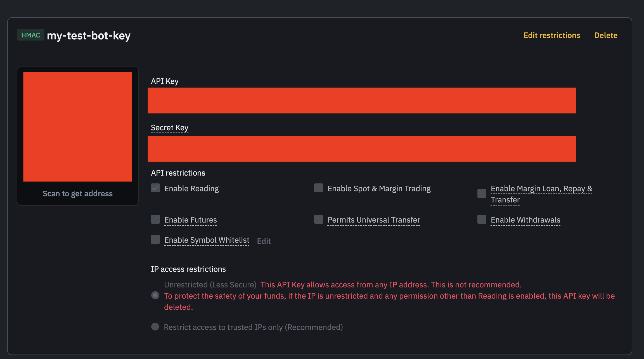Click the Enable Withdrawals underlined label

pyautogui.click(x=525, y=220)
